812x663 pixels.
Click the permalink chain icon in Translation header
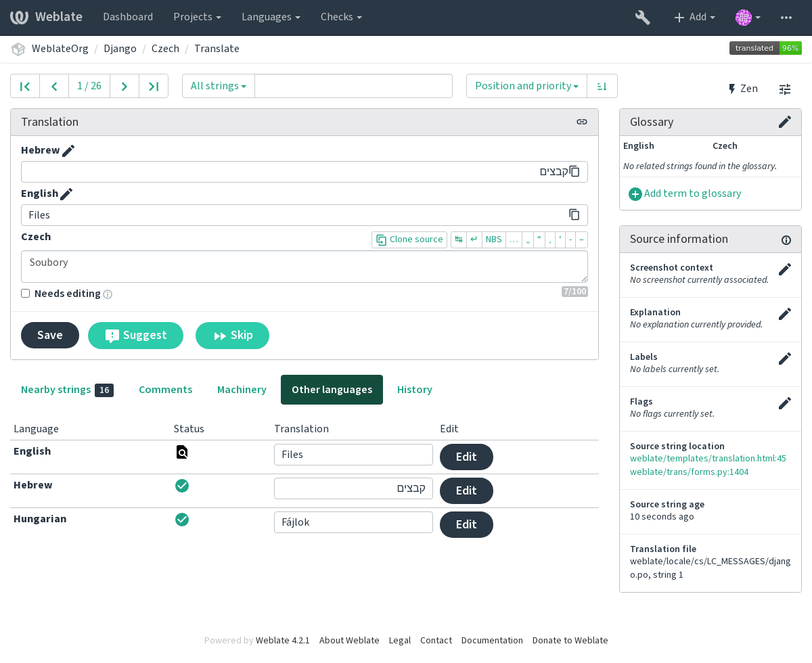tap(582, 122)
